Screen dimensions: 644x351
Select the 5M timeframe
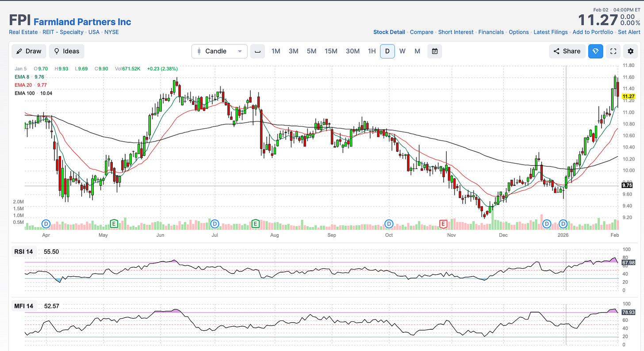[x=311, y=51]
